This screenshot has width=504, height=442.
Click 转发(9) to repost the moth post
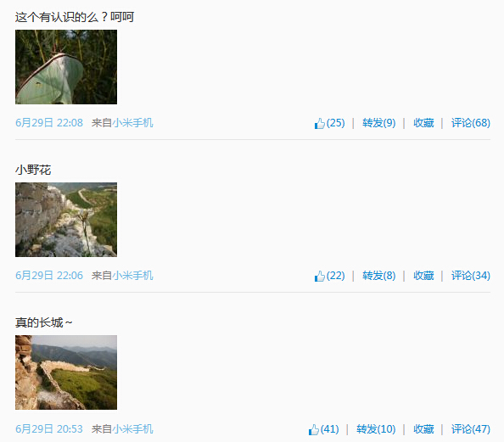tap(379, 123)
